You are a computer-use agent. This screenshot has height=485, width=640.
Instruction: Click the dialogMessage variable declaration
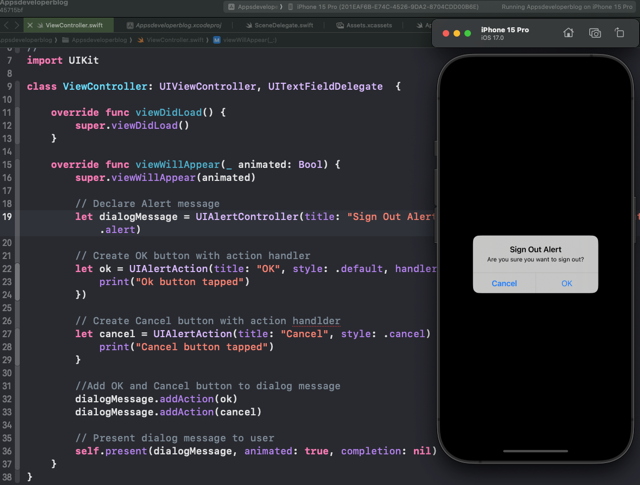(138, 217)
